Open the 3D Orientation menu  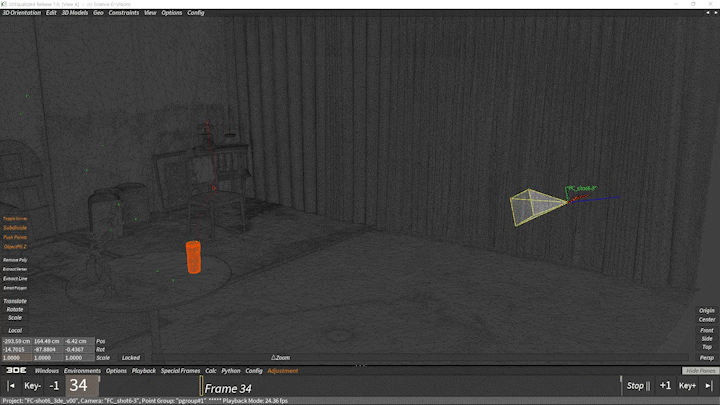(x=22, y=13)
